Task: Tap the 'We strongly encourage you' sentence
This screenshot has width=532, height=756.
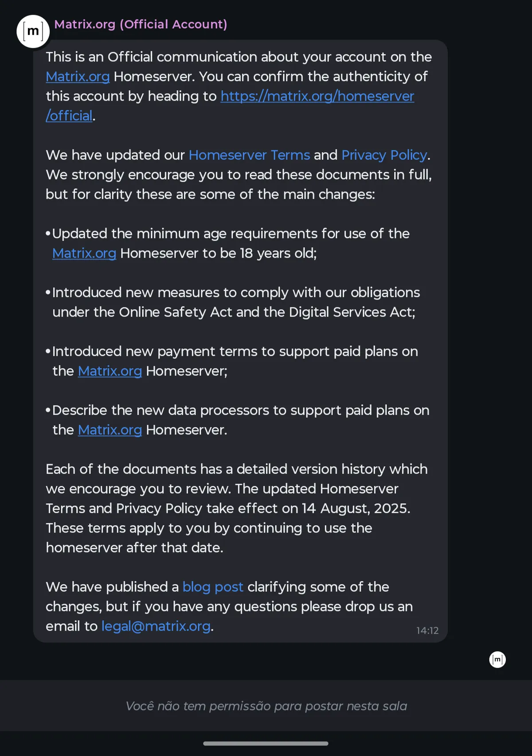Action: pos(239,175)
